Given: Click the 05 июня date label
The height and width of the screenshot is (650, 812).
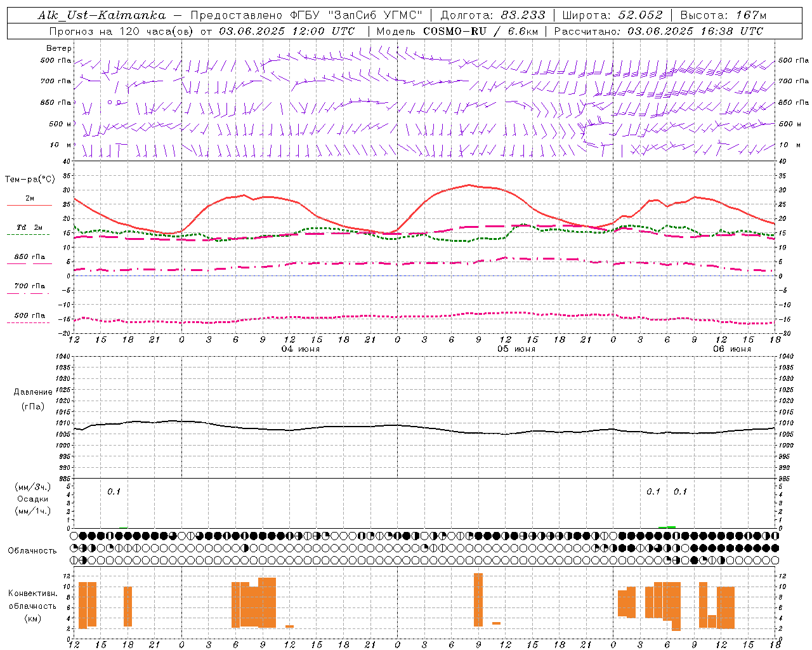Looking at the screenshot, I should point(516,348).
